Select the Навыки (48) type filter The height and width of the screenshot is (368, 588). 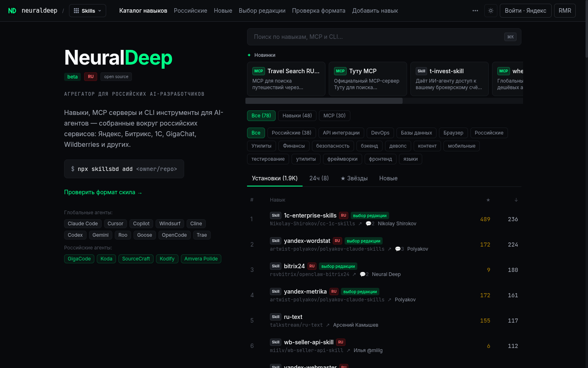coord(297,116)
